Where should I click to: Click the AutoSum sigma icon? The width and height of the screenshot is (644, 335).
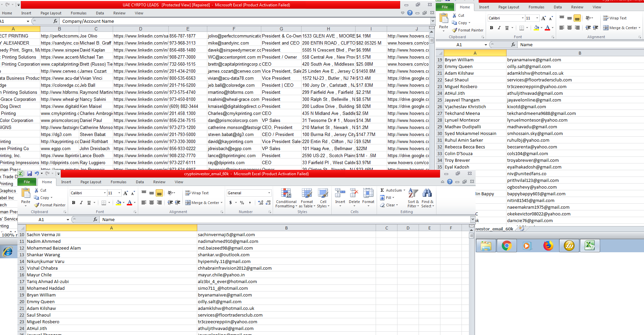tap(382, 190)
